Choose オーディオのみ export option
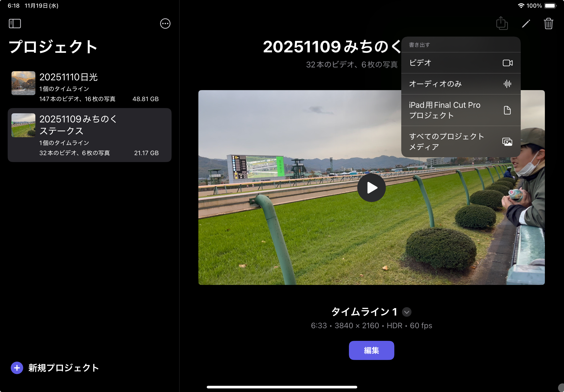The width and height of the screenshot is (564, 392). point(461,84)
